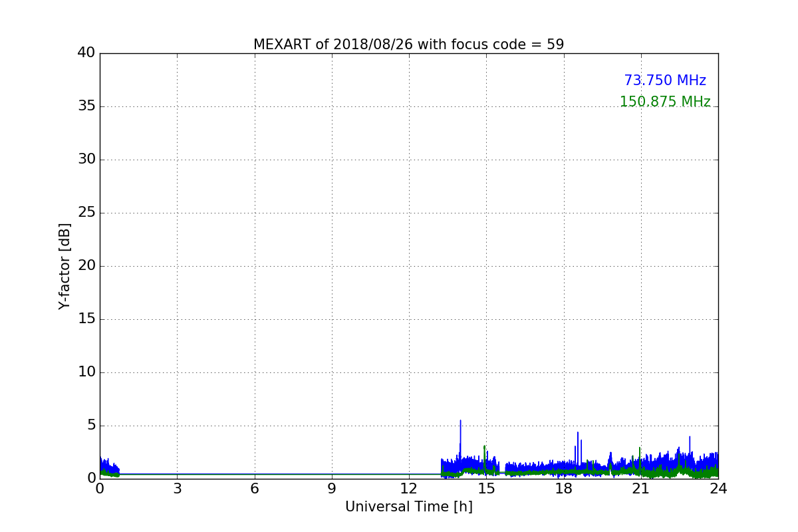The width and height of the screenshot is (798, 532).
Task: Click x-axis tick label 3
Action: (177, 489)
